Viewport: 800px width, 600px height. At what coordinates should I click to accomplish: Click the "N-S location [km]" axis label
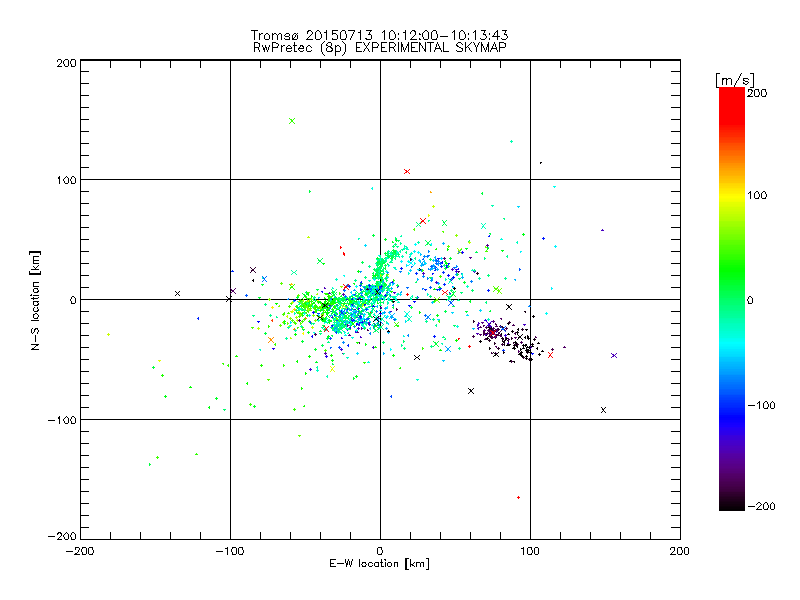point(35,300)
